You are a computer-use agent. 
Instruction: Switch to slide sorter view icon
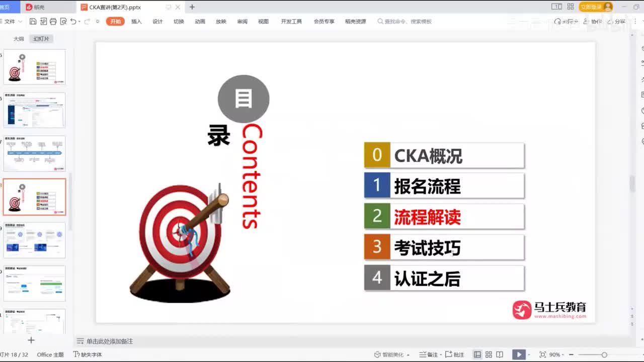tap(489, 354)
